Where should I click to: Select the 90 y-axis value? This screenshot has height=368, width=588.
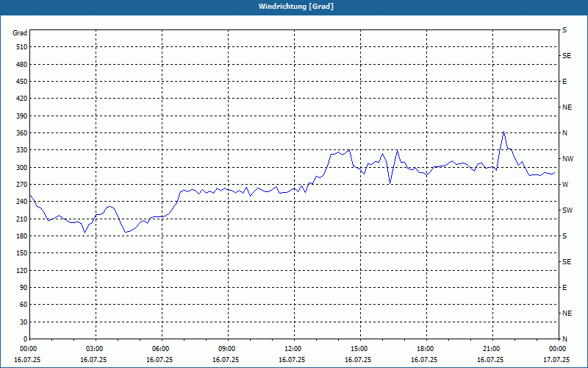pos(24,288)
